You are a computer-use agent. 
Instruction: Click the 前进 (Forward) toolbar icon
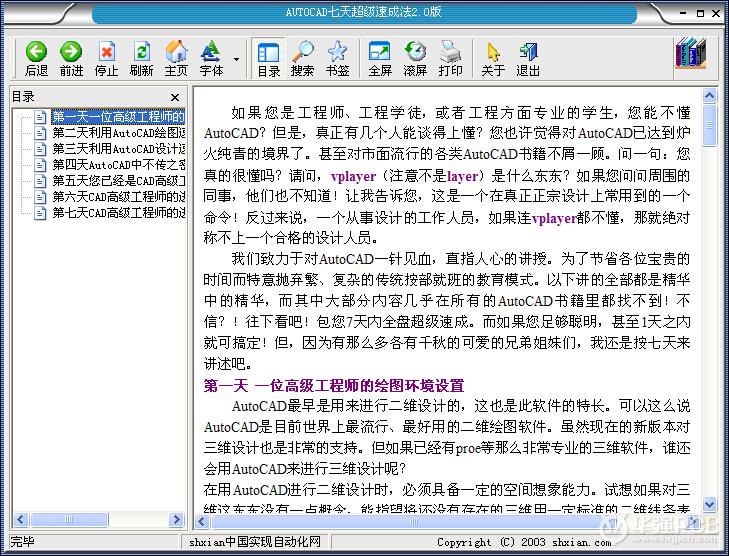click(x=71, y=58)
